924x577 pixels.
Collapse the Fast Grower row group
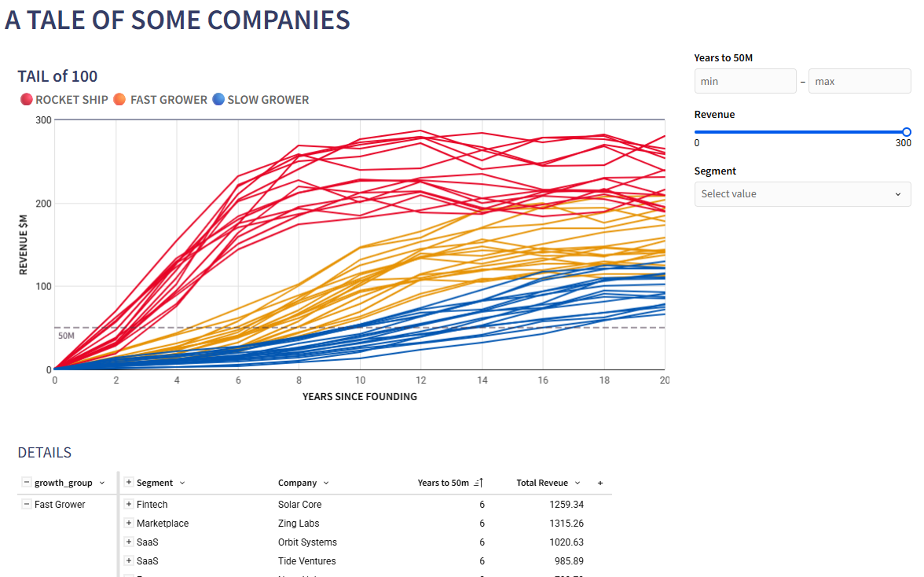(27, 505)
